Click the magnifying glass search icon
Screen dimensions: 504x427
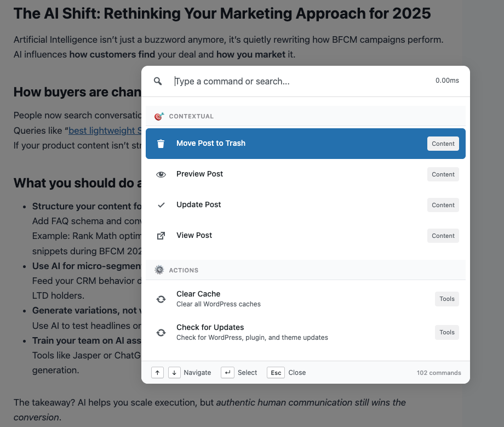[158, 81]
